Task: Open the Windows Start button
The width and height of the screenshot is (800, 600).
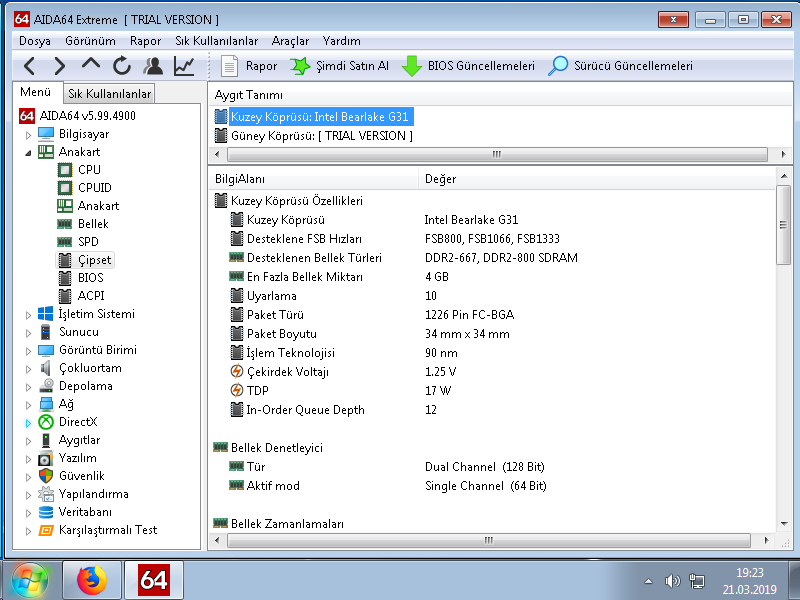Action: (30, 580)
